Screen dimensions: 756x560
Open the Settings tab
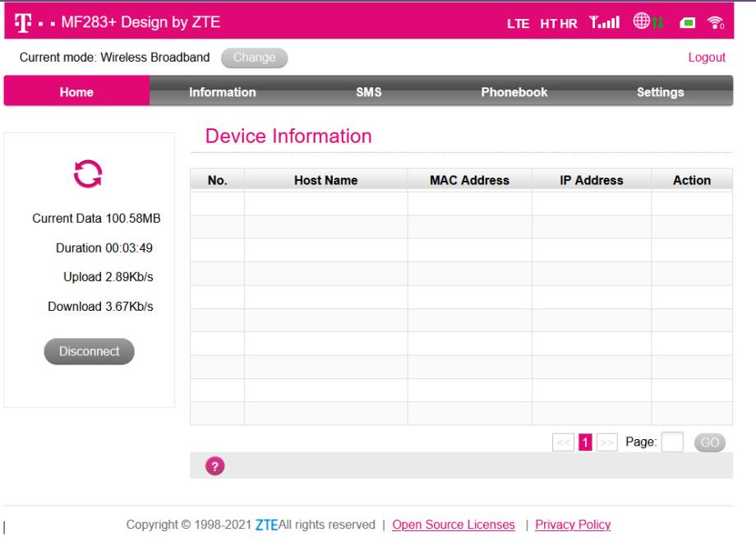pos(660,93)
